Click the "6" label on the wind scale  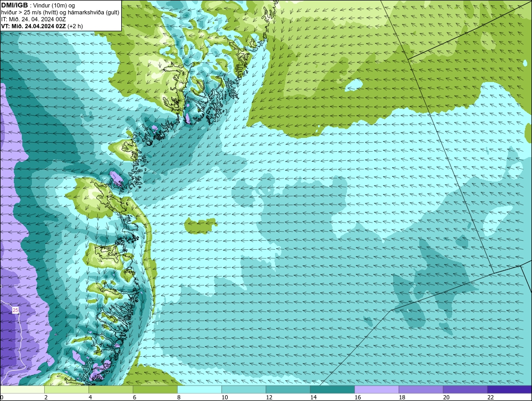click(x=135, y=397)
